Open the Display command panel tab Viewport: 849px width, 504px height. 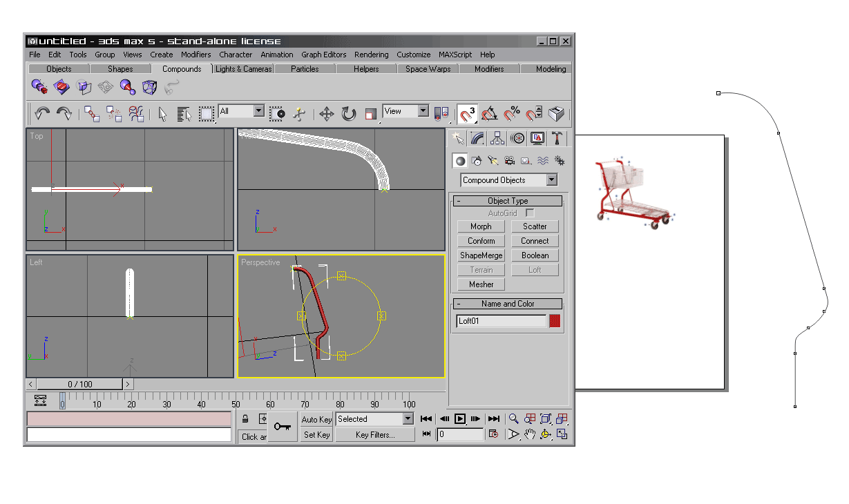coord(537,138)
